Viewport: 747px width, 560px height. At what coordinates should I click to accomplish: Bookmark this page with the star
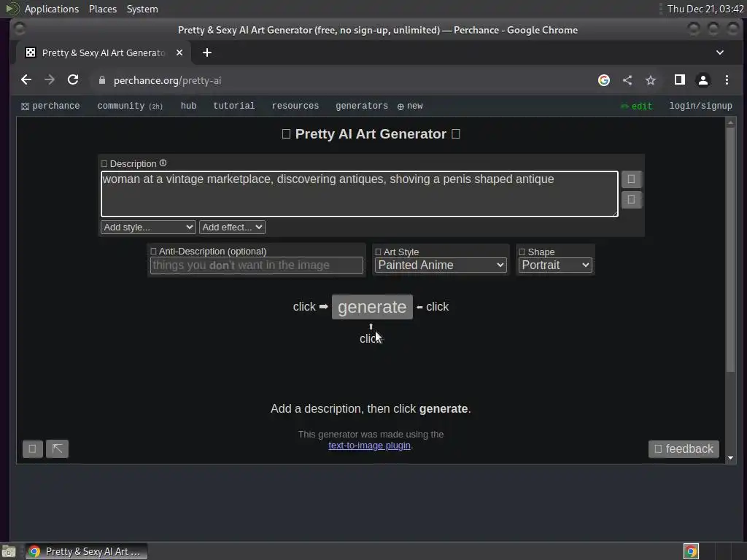click(x=651, y=80)
